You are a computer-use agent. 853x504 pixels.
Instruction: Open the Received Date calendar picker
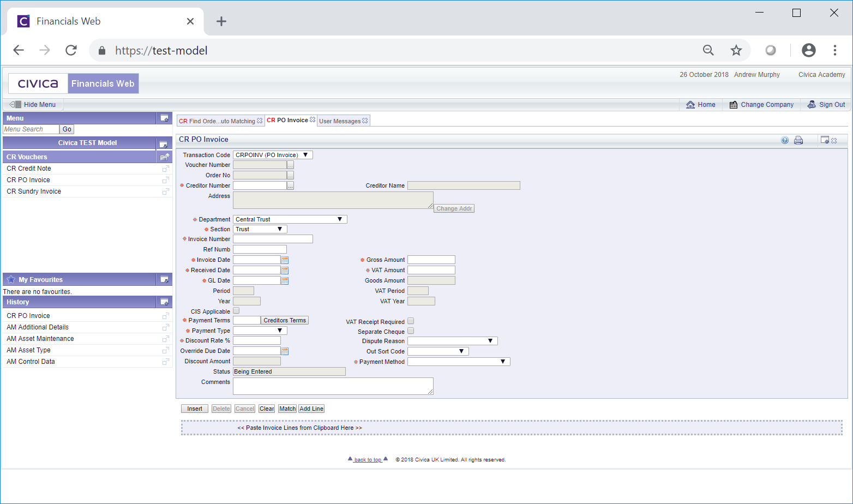[285, 271]
